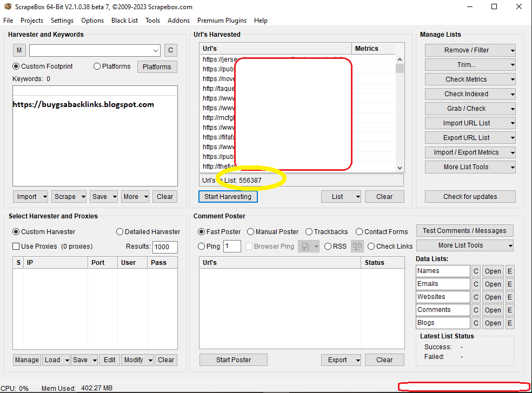Image resolution: width=532 pixels, height=393 pixels.
Task: Open the More keywords dropdown
Action: pyautogui.click(x=146, y=197)
